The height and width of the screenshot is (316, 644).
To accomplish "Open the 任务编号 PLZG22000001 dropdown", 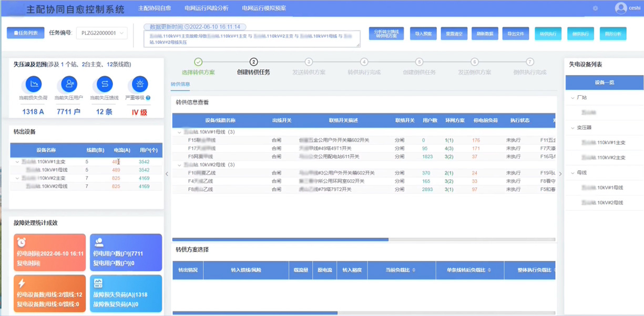I will pos(102,33).
